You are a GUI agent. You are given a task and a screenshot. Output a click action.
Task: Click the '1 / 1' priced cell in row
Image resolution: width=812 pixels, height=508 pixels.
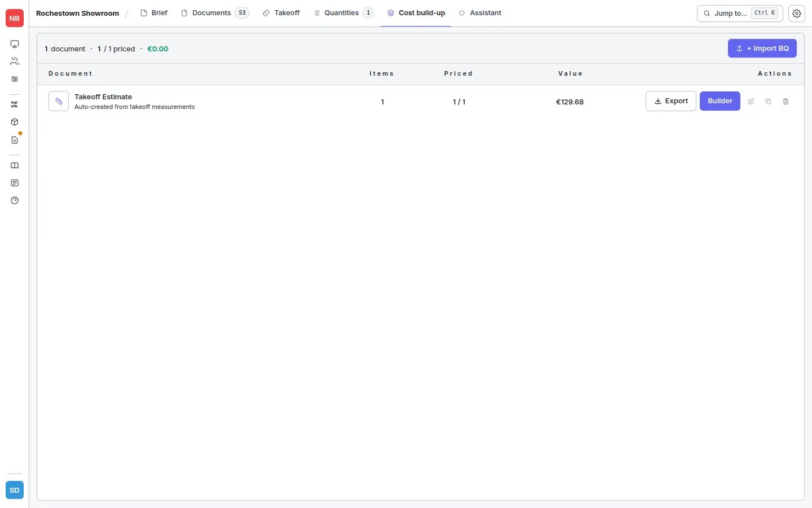click(459, 102)
